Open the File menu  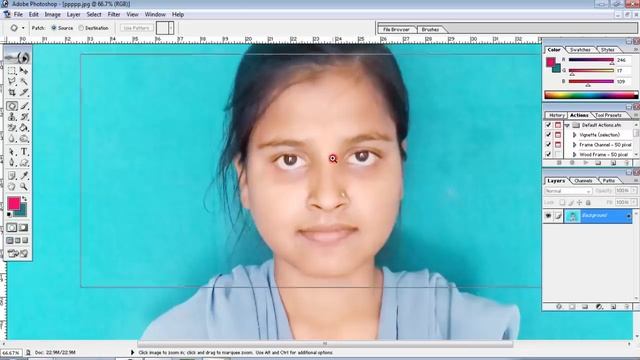18,14
